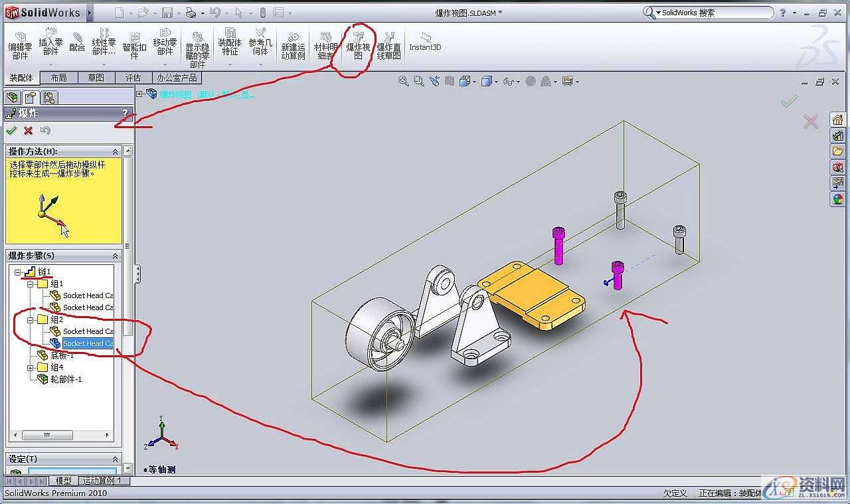Open the view orientation dropdown arrow
Image resolution: width=850 pixels, height=504 pixels.
click(x=473, y=81)
